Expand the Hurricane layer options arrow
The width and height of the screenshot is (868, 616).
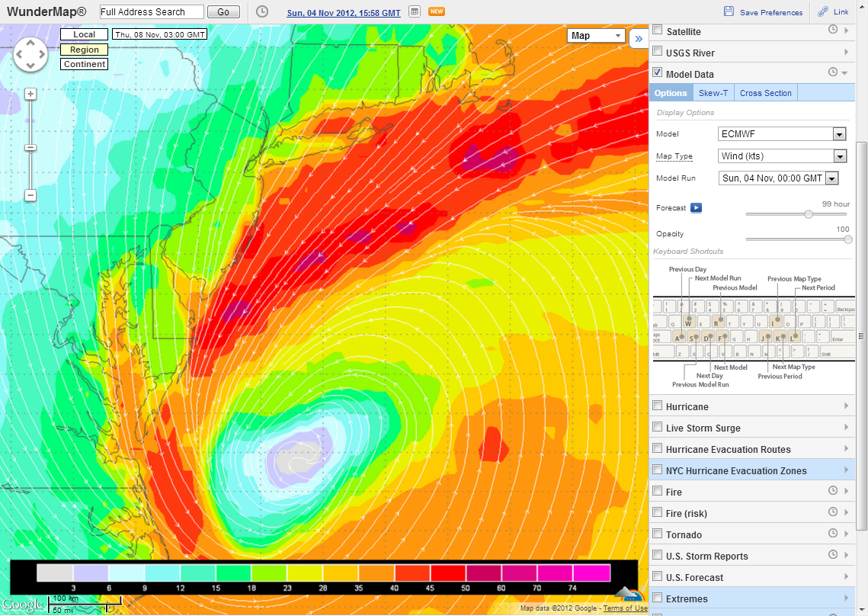(x=847, y=406)
